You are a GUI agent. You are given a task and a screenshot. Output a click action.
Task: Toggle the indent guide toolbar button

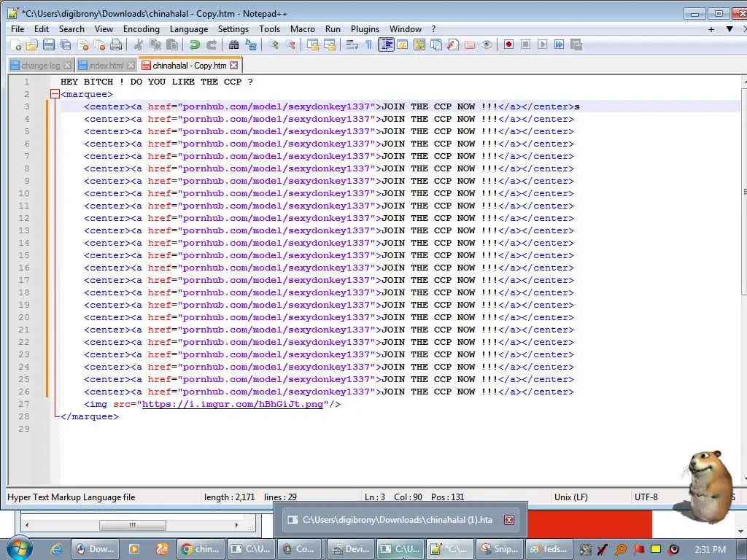tap(387, 44)
